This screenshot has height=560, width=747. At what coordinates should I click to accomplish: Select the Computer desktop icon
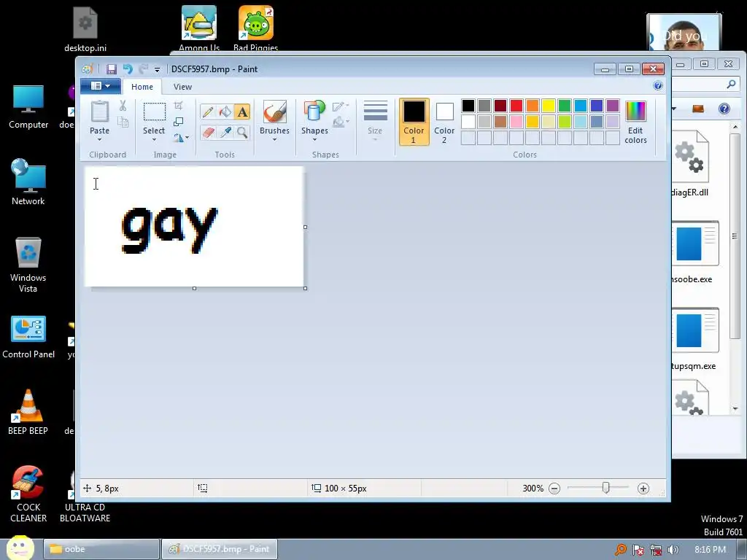point(28,107)
